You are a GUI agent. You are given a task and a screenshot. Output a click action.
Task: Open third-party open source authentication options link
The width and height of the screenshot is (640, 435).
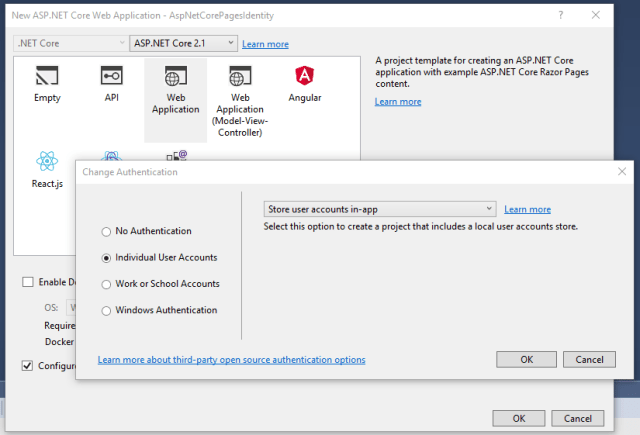click(231, 360)
